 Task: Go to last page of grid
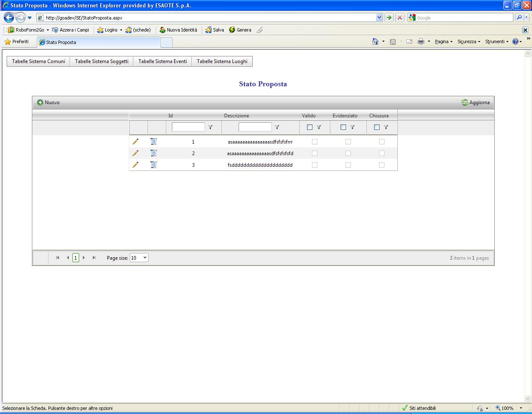94,258
